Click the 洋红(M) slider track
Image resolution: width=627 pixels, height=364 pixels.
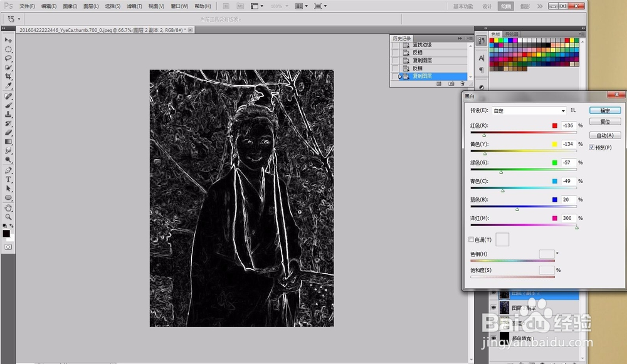point(524,225)
